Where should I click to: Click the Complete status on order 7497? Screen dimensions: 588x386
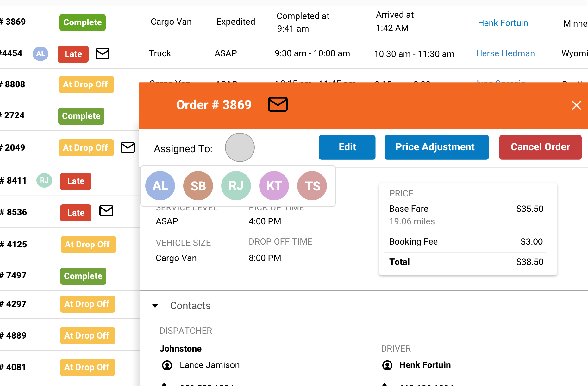[x=83, y=276]
